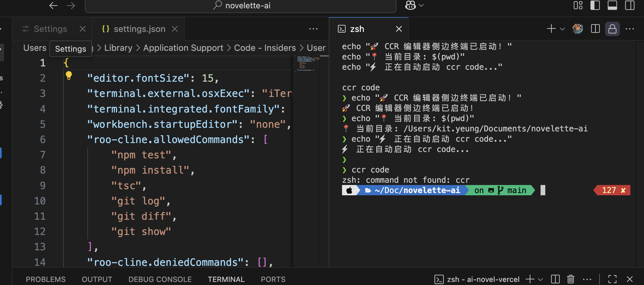Screen dimensions: 644x285
Task: Split the terminal editor to the right
Action: click(x=595, y=29)
